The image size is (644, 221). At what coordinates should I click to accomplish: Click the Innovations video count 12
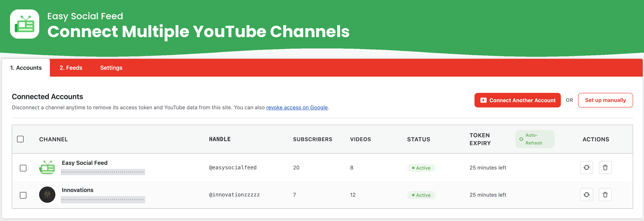coord(353,195)
